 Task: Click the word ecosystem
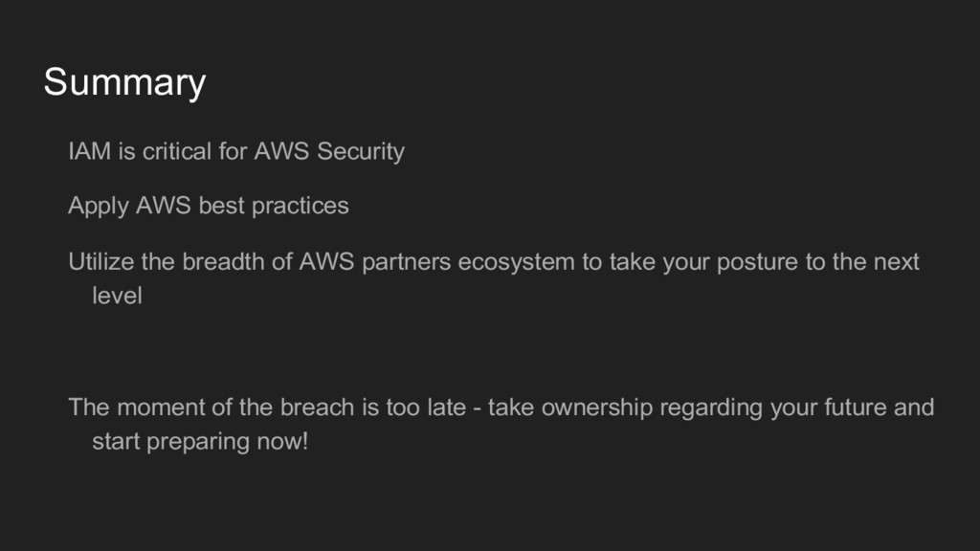pyautogui.click(x=516, y=263)
